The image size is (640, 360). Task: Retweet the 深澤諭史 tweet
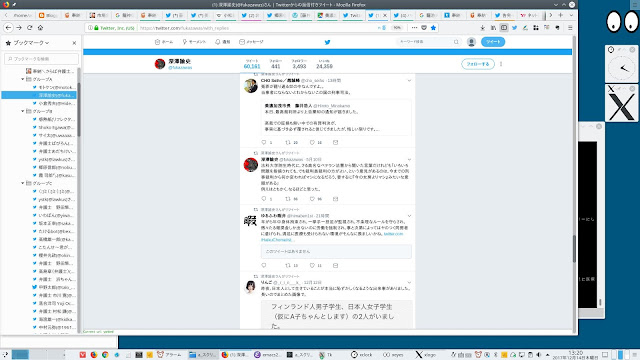click(288, 199)
